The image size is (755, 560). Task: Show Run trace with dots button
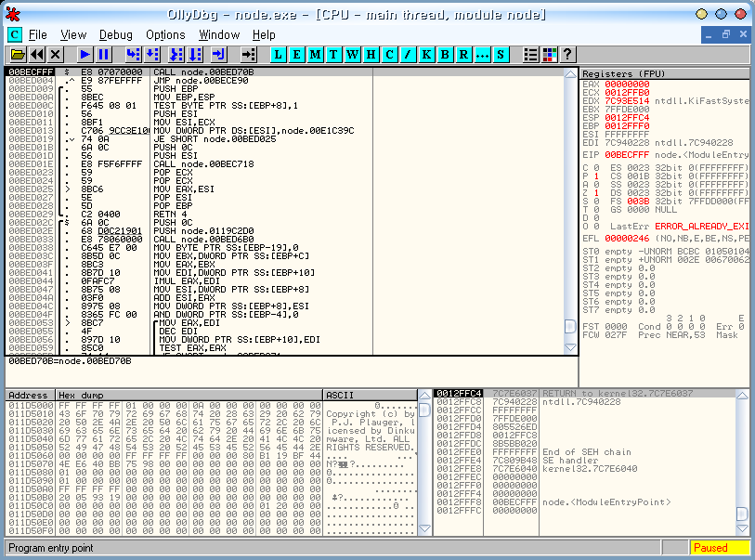coord(482,55)
